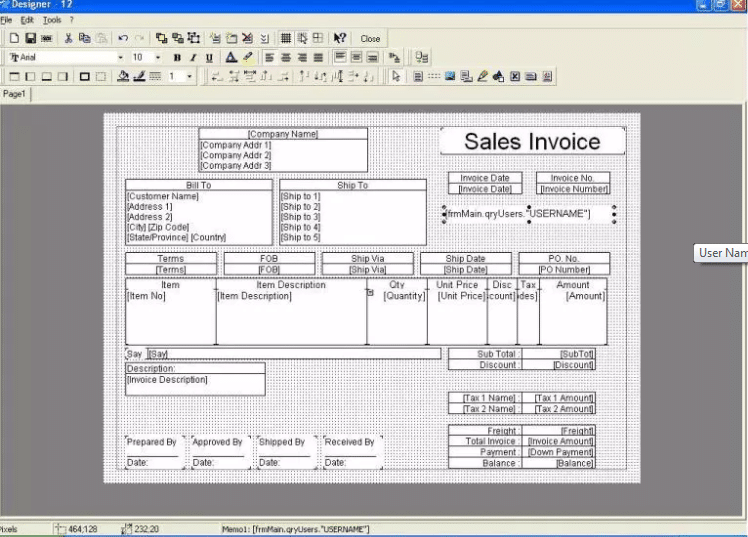
Task: Toggle show grid button
Action: pos(285,38)
